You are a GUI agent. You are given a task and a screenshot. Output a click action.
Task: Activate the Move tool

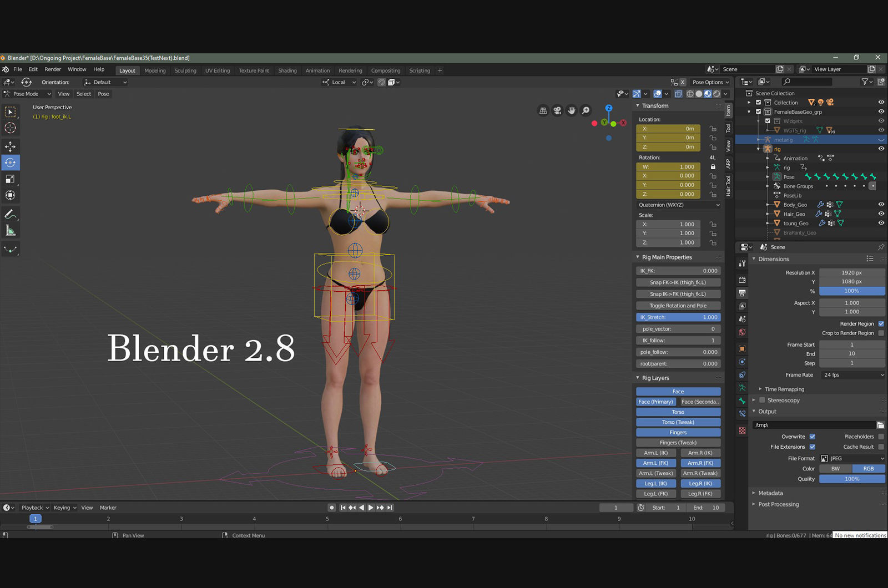coord(11,146)
